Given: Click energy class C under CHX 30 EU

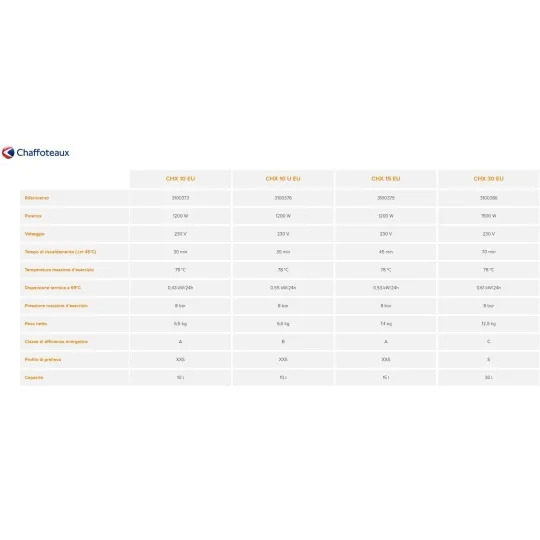Looking at the screenshot, I should pyautogui.click(x=489, y=342).
